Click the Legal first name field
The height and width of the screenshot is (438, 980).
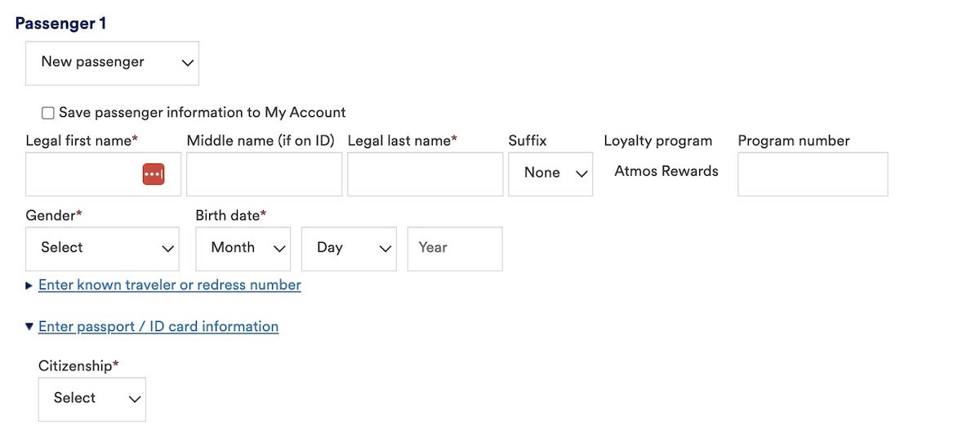(82, 173)
